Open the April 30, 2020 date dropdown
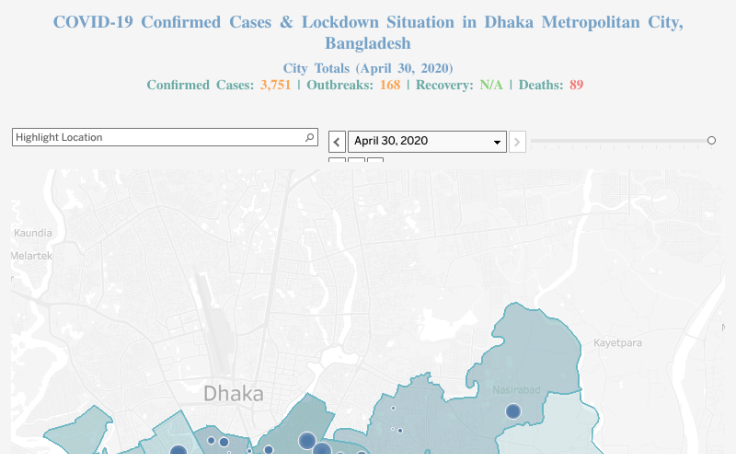 coord(427,141)
